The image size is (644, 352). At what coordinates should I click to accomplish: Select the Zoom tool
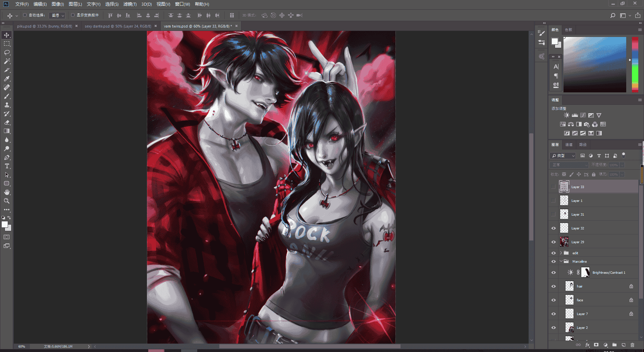[7, 201]
